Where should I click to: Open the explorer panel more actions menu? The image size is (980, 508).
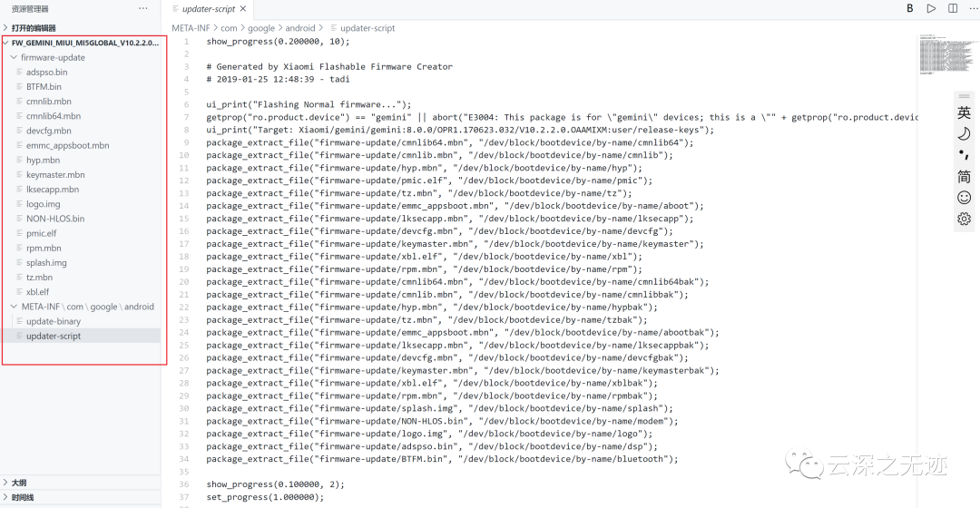tap(143, 9)
